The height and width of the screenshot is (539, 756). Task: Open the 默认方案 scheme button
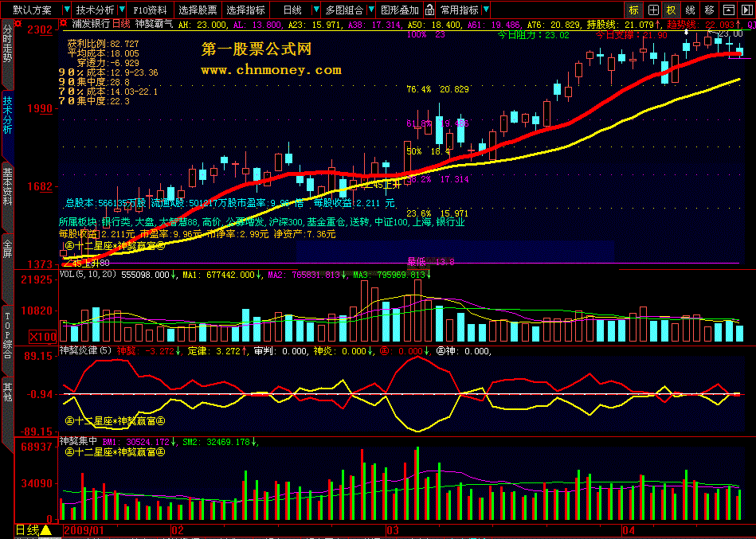(x=32, y=10)
